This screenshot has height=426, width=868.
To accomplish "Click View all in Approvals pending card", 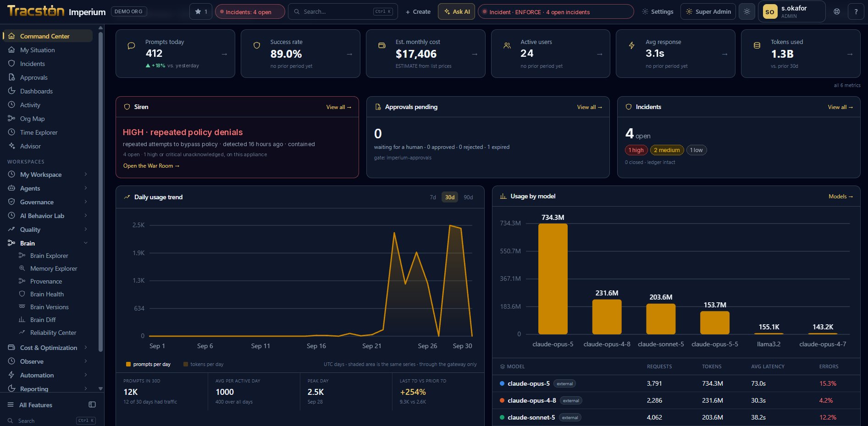I will [590, 107].
